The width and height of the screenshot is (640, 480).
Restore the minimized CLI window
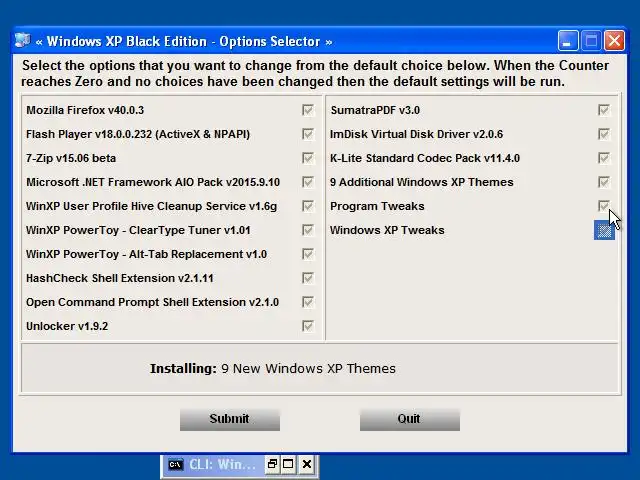272,464
